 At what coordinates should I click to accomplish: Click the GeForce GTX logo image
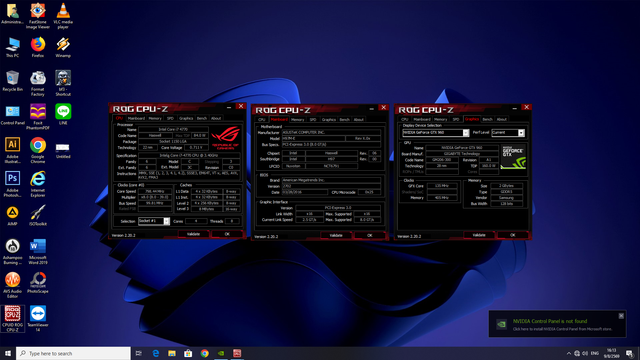pos(513,156)
